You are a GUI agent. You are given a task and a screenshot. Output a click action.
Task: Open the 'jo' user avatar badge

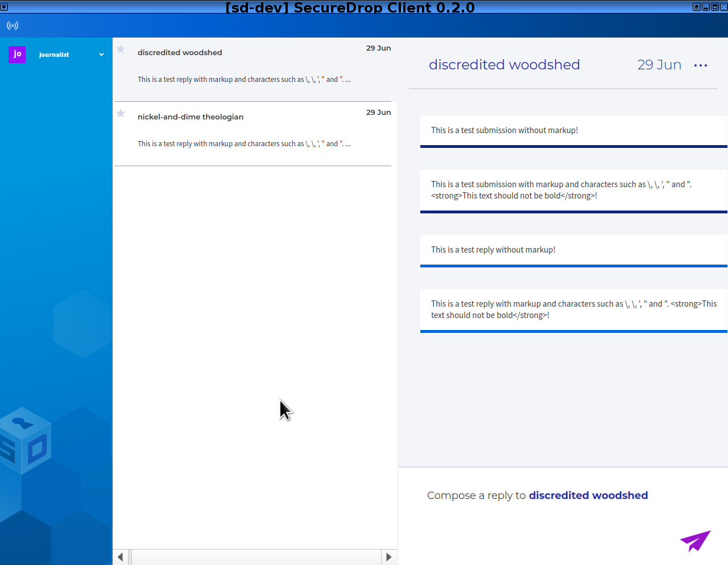pyautogui.click(x=17, y=54)
